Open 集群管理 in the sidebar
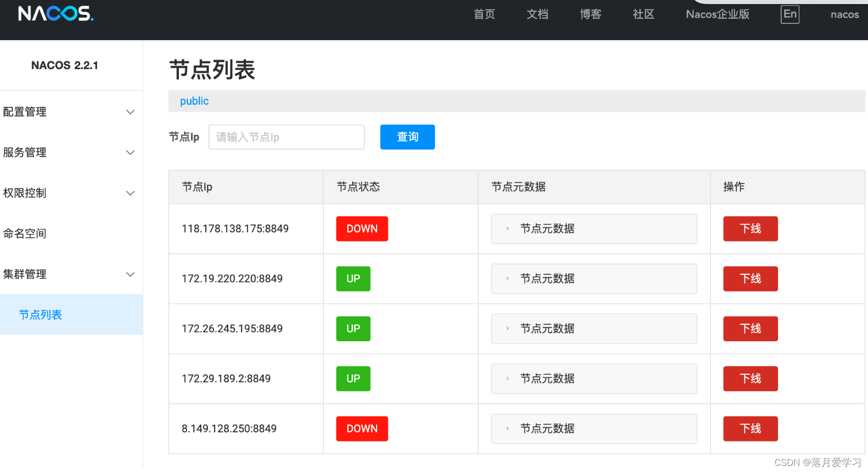This screenshot has height=472, width=868. pos(71,275)
